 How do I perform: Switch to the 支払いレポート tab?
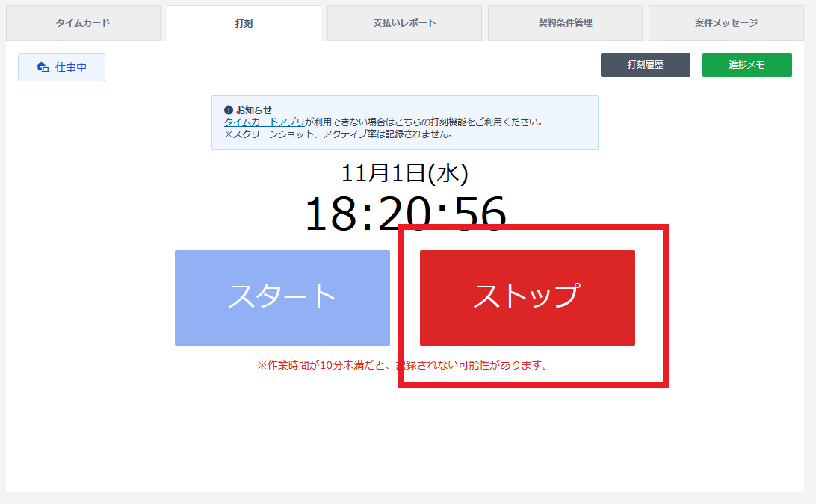coord(404,23)
